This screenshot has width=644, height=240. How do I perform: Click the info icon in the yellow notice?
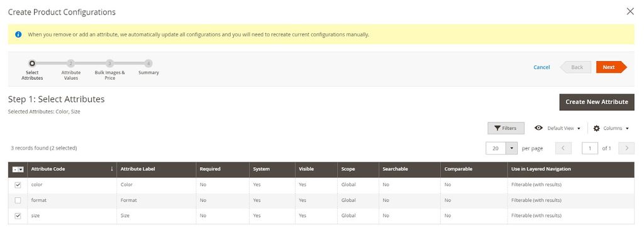(18, 35)
